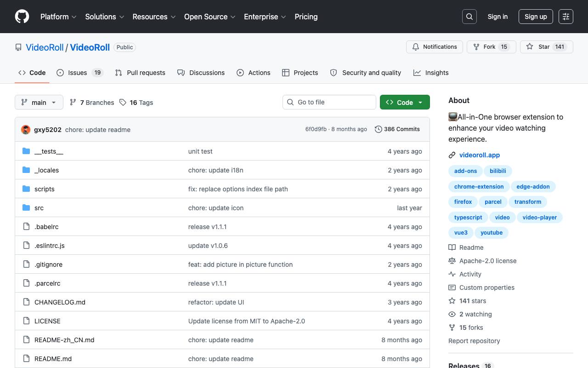Viewport: 588px width, 368px height.
Task: Click the Sign in link
Action: pyautogui.click(x=498, y=17)
